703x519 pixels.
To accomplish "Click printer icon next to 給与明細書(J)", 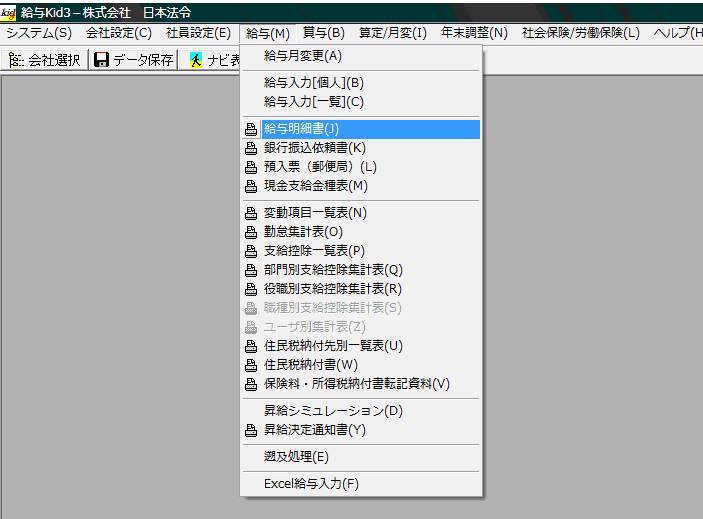I will pyautogui.click(x=251, y=129).
